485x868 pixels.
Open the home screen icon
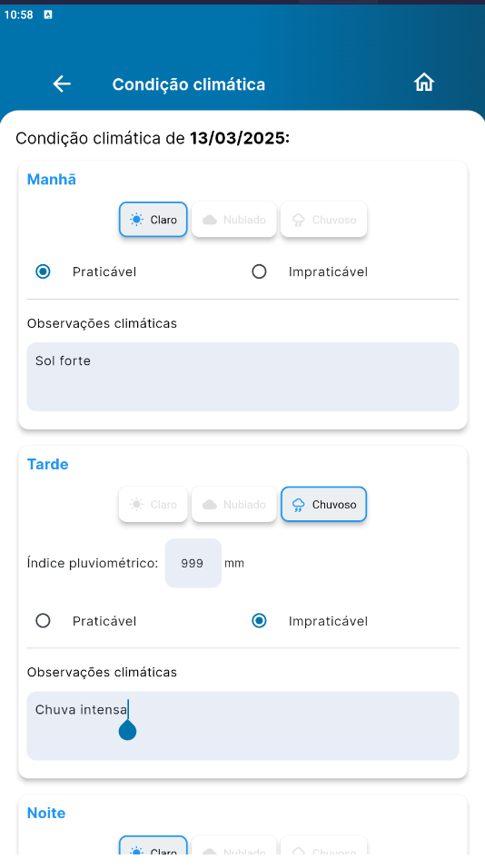424,83
